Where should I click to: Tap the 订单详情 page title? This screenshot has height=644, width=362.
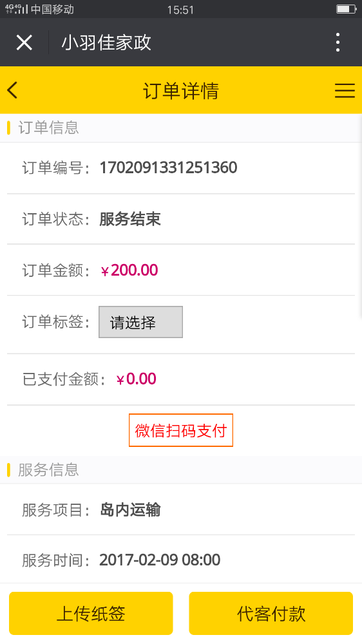181,90
